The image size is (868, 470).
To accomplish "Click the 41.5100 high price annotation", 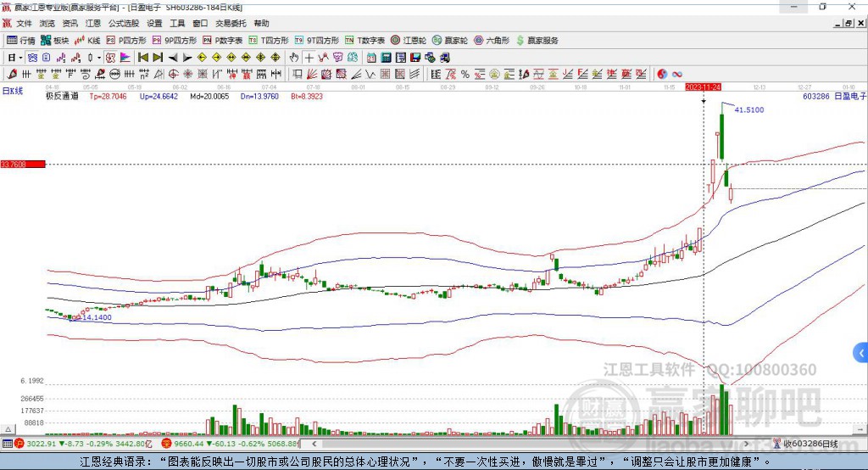I will (x=749, y=109).
